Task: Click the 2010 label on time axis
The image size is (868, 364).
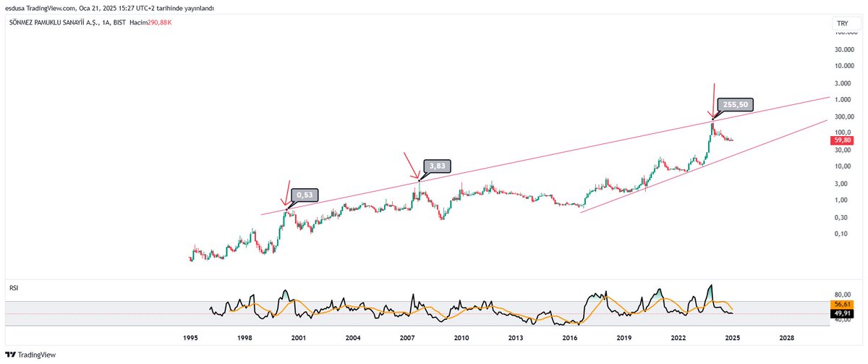Action: pyautogui.click(x=461, y=338)
